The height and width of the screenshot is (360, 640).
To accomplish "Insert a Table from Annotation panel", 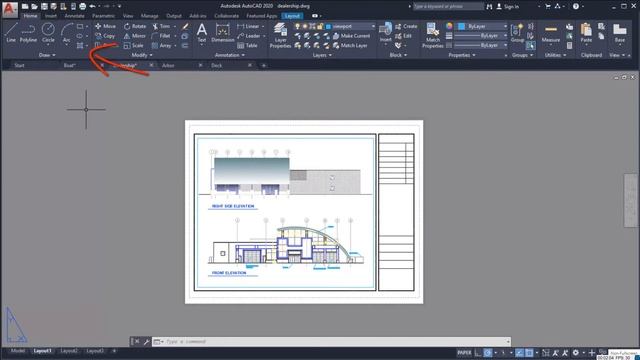I will [x=248, y=46].
